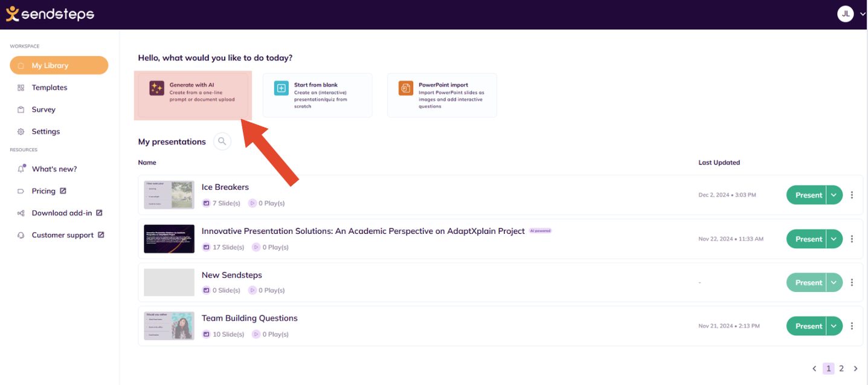Click the Start from blank plus icon
868x385 pixels.
281,88
